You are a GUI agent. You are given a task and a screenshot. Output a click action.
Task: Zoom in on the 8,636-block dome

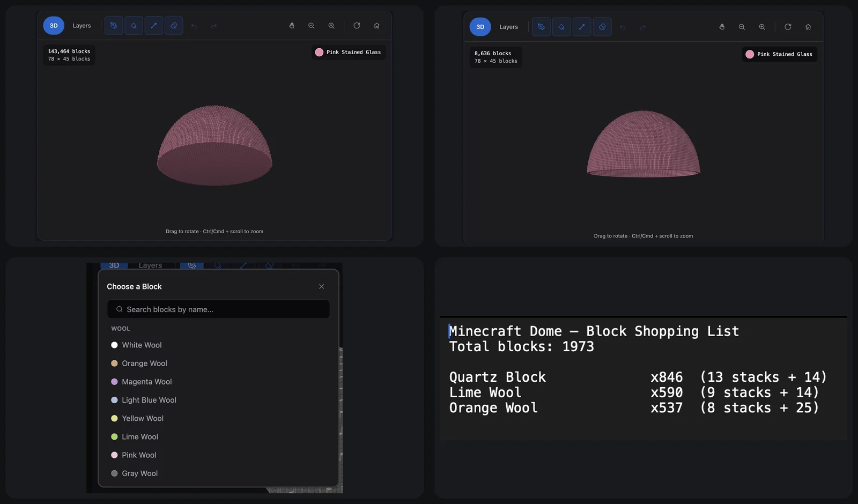[762, 27]
